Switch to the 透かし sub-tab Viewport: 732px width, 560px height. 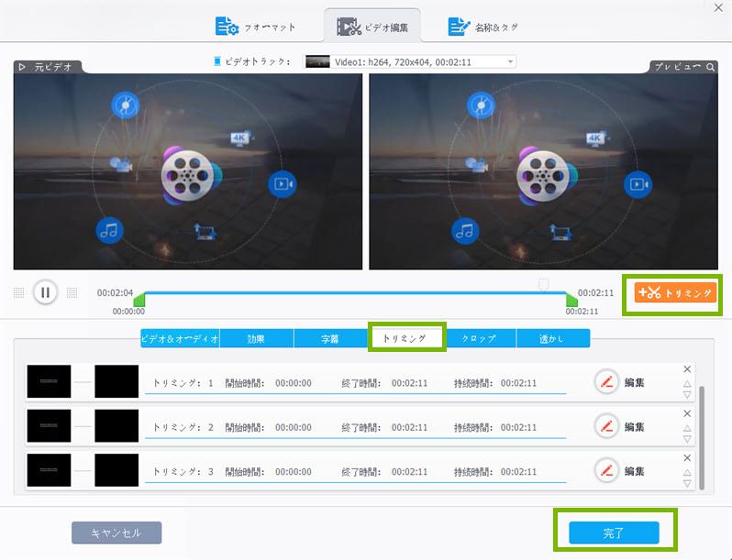(552, 338)
